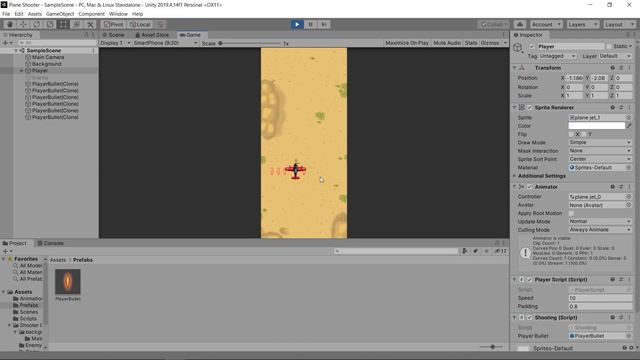
Task: Open Player Script component help icon
Action: coord(612,280)
